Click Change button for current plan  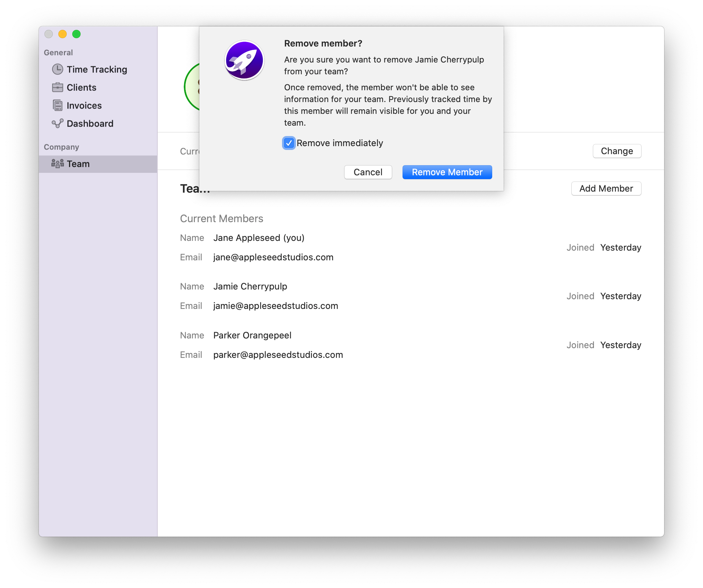click(x=617, y=151)
